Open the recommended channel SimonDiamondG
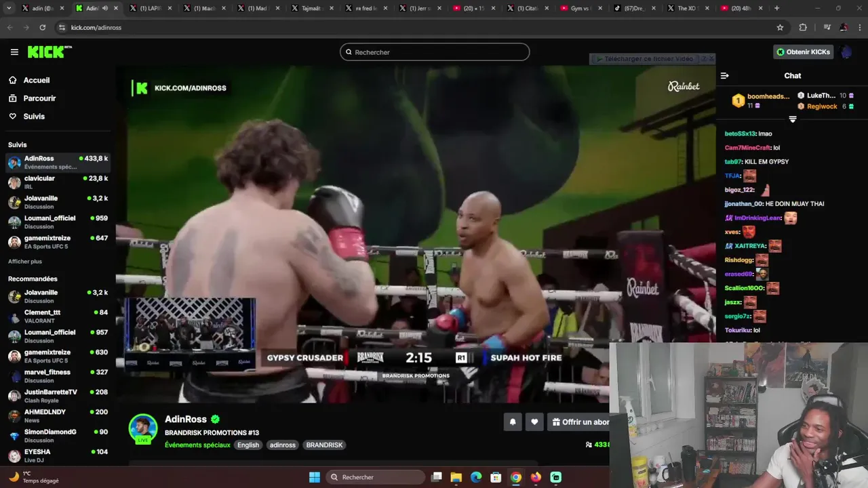 pos(58,436)
